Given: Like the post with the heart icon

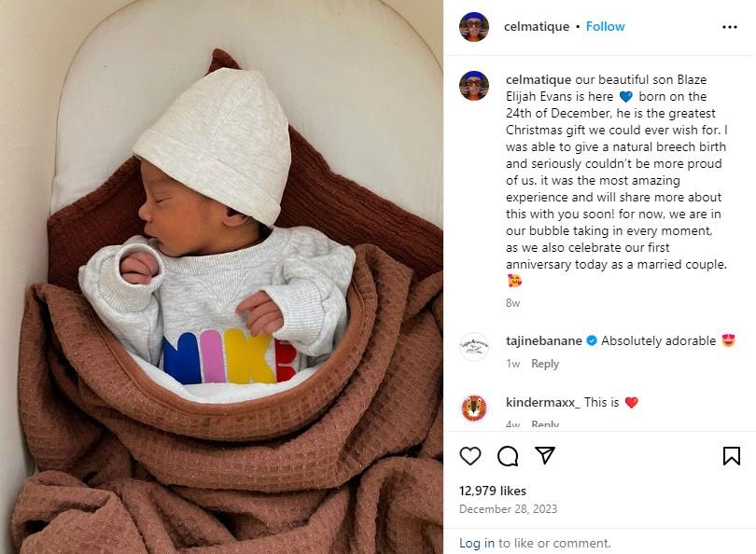Looking at the screenshot, I should point(470,456).
